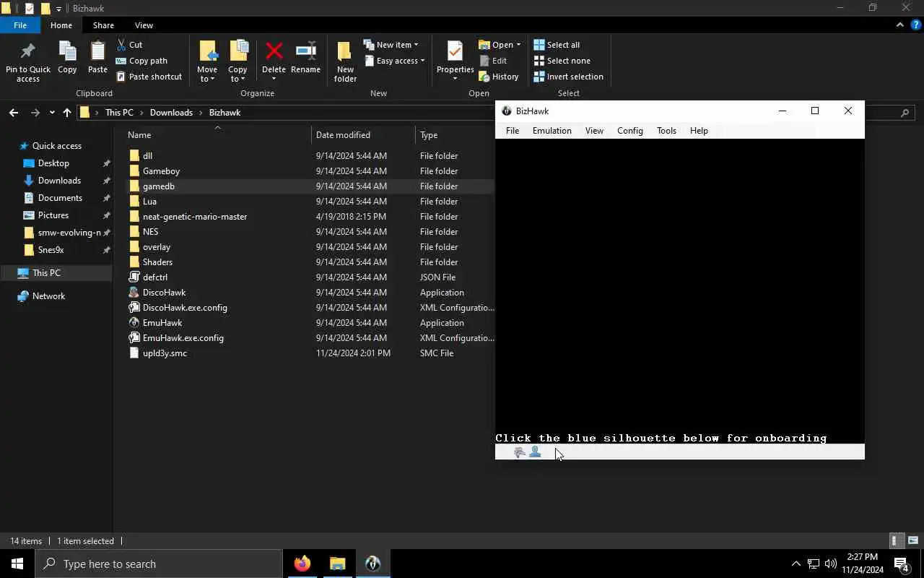
Task: Click This PC in the address breadcrumb
Action: tap(119, 113)
